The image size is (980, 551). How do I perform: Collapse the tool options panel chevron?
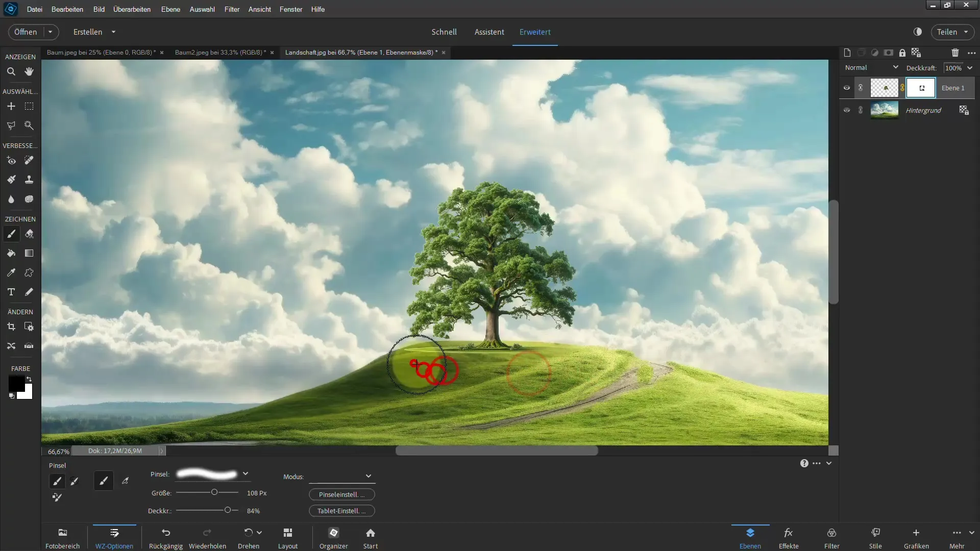coord(829,463)
